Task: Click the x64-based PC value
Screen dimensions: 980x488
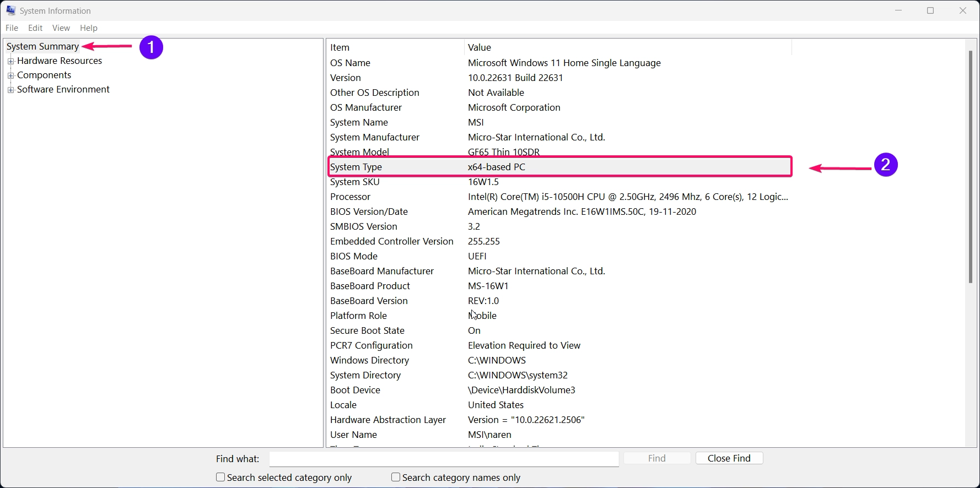Action: [497, 167]
